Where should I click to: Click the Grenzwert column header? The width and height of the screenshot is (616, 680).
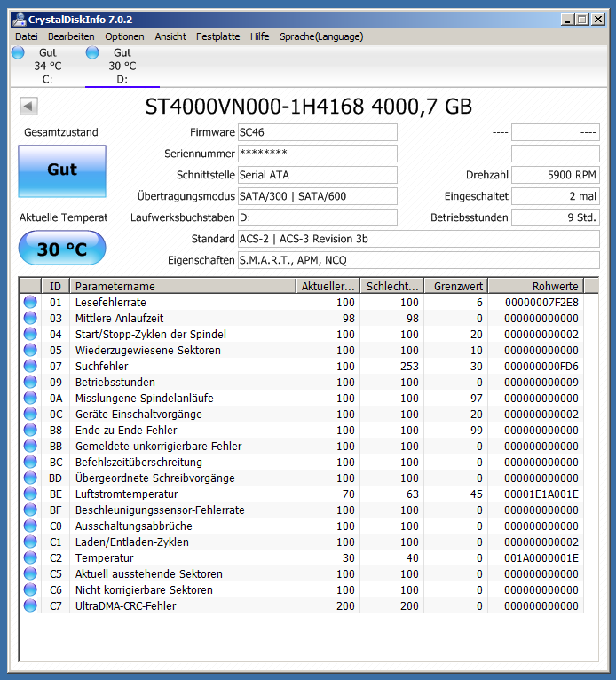456,286
